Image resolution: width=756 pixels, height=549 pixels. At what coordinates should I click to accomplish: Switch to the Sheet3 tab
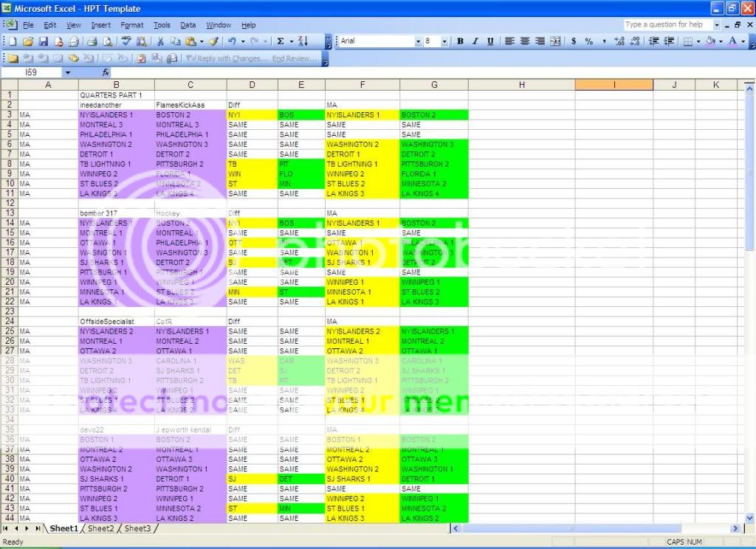137,528
